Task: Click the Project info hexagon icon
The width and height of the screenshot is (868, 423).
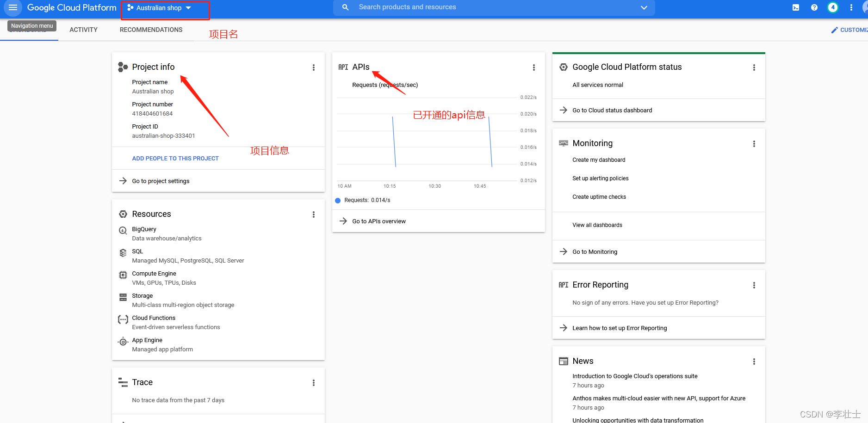Action: click(123, 67)
